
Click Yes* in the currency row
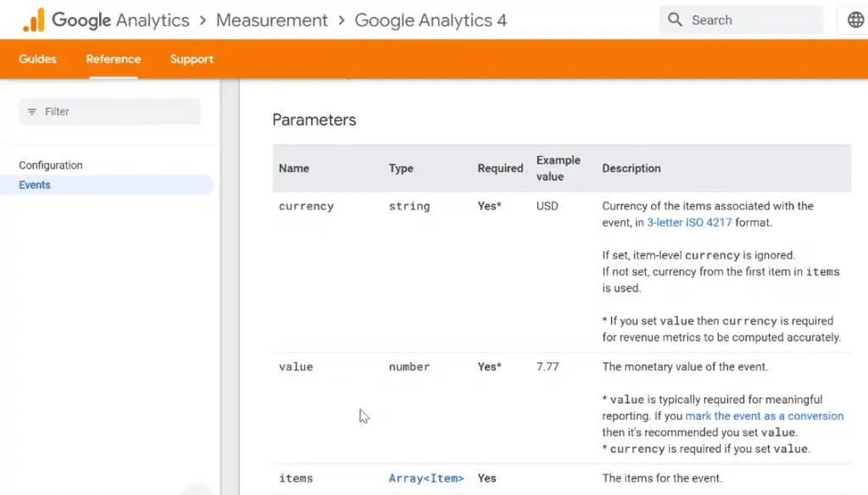[x=489, y=206]
